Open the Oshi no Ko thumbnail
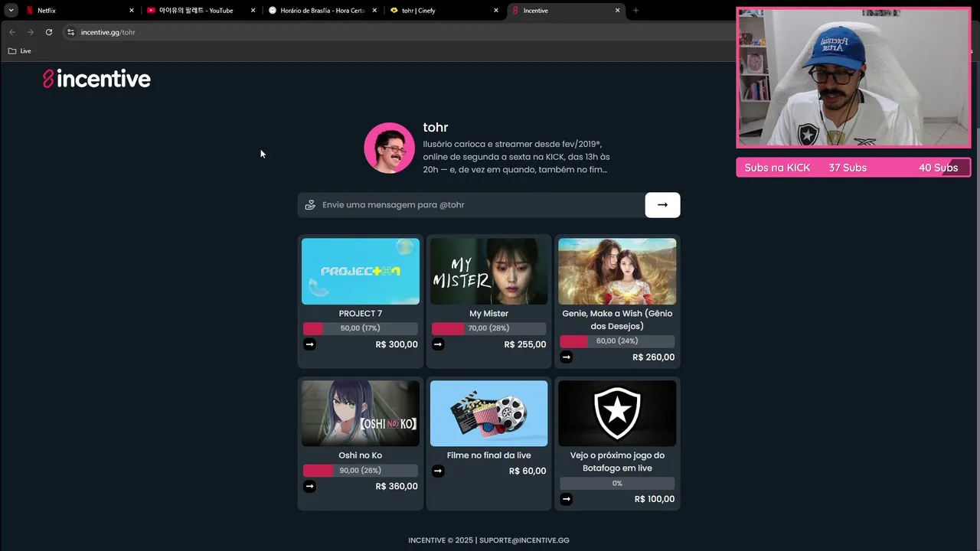Screen dimensions: 980x551 click(361, 413)
